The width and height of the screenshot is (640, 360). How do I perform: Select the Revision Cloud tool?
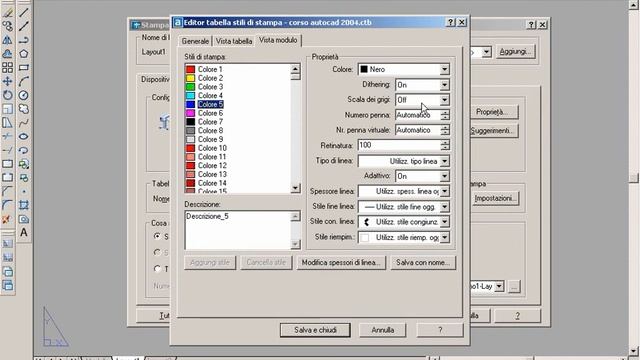tap(24, 109)
